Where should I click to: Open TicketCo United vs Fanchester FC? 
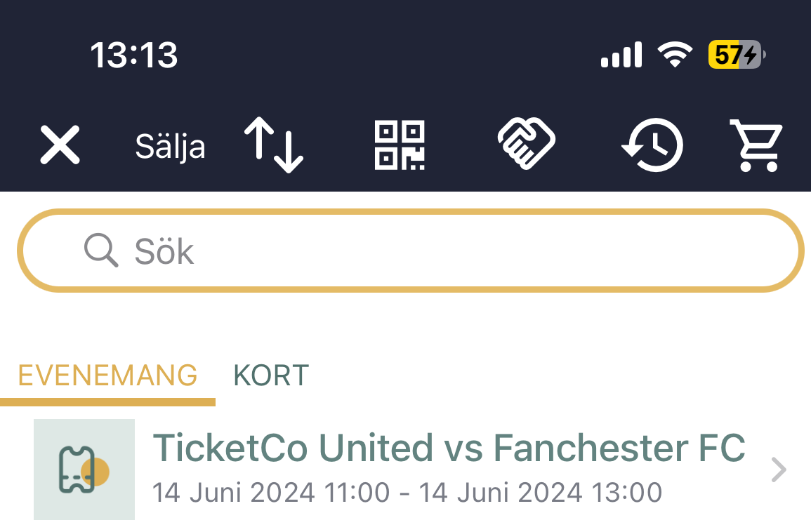[x=449, y=448]
